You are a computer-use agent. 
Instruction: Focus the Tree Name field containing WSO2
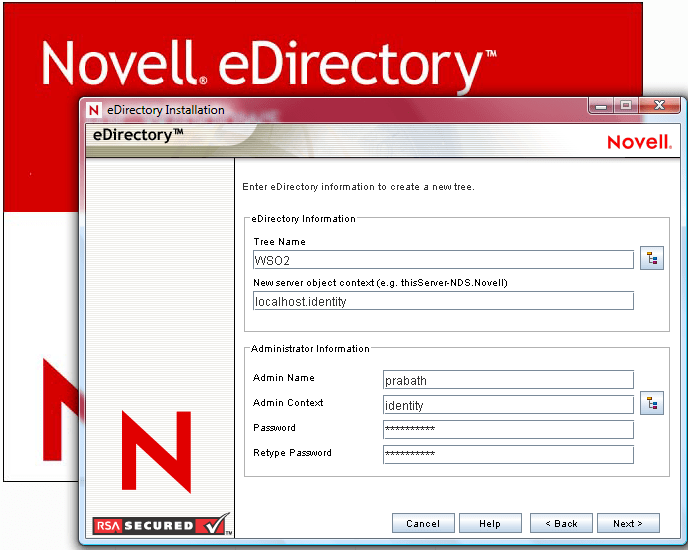coord(443,260)
